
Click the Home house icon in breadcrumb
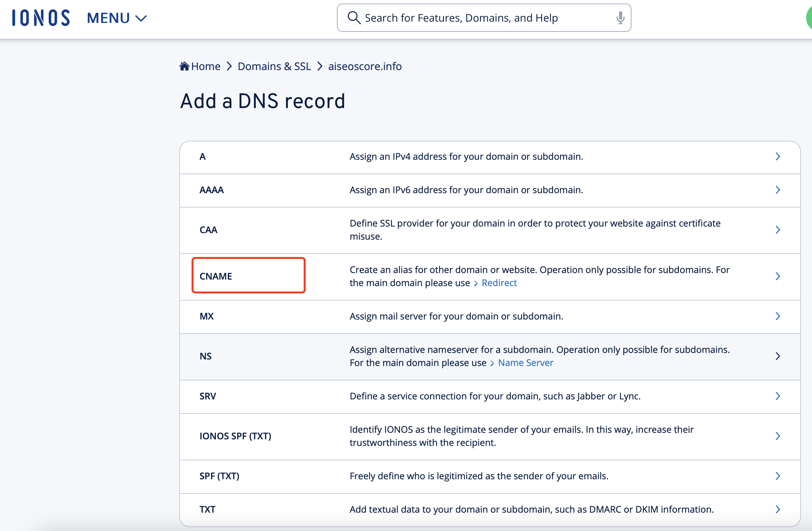(x=184, y=66)
